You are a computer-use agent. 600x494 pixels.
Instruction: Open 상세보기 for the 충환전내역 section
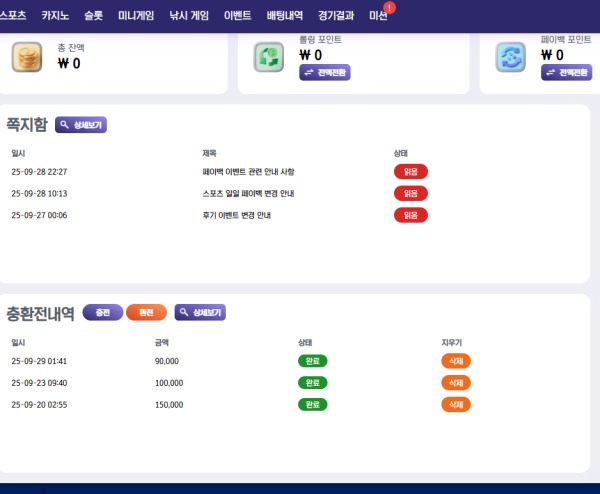click(200, 313)
